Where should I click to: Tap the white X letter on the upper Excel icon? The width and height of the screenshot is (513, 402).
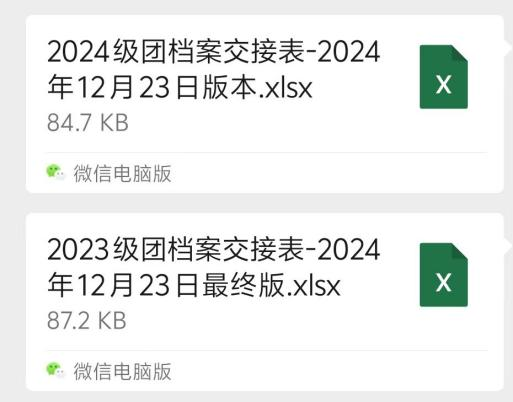pos(444,84)
